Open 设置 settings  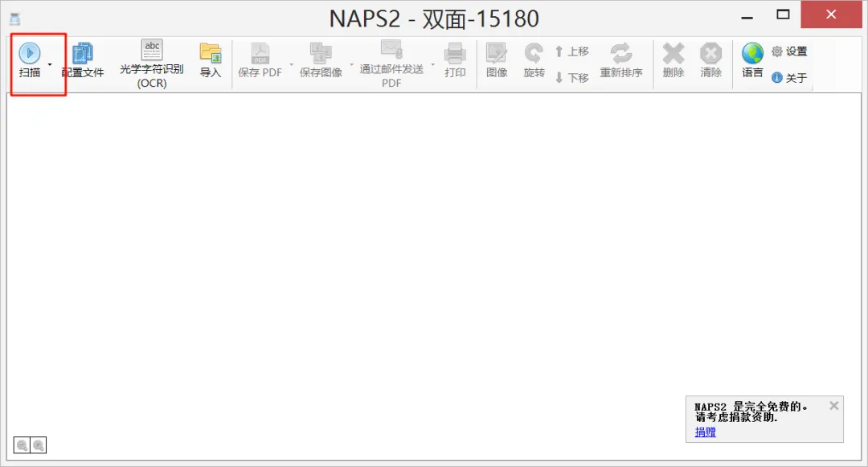pos(789,51)
